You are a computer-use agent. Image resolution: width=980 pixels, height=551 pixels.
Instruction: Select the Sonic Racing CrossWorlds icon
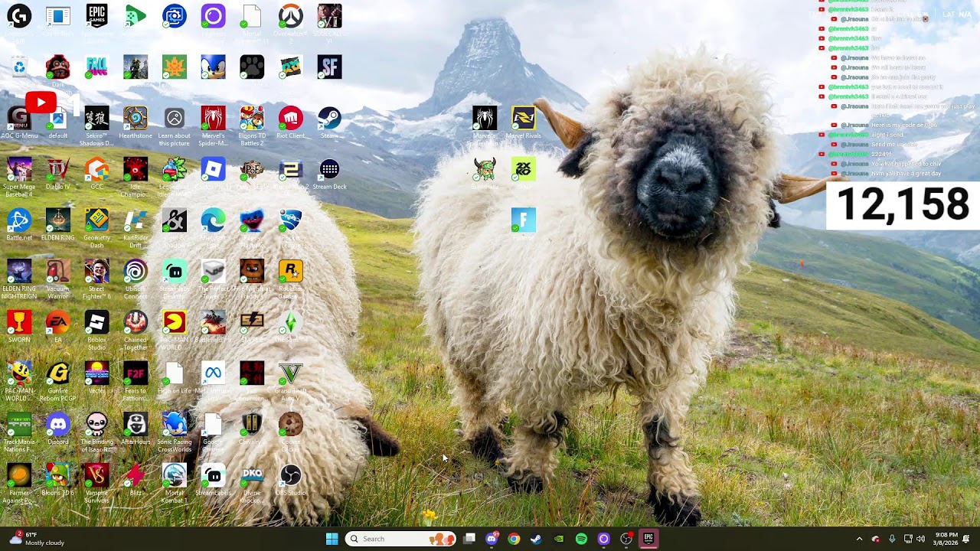pos(175,432)
